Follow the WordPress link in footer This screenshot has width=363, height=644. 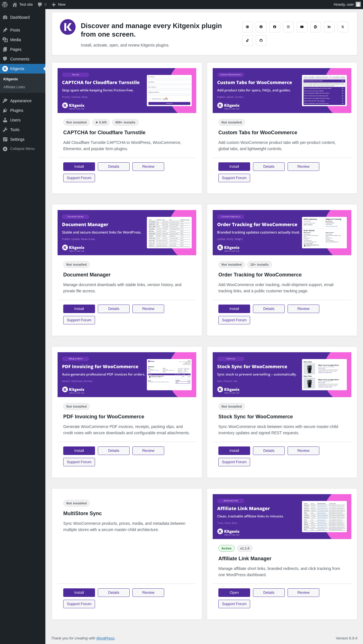[x=105, y=638]
